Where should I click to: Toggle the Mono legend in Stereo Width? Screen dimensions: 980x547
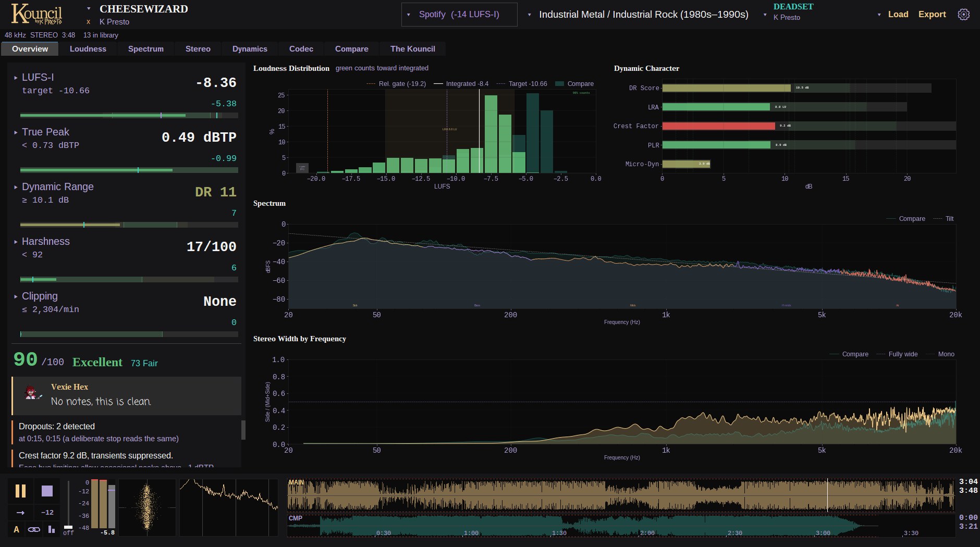[940, 354]
